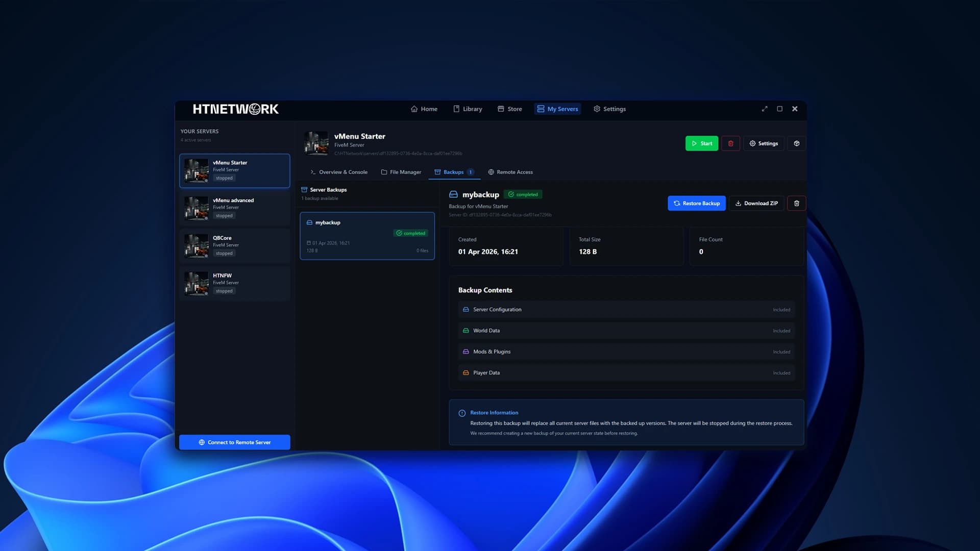
Task: Click Connect to Remote Server
Action: (x=234, y=442)
